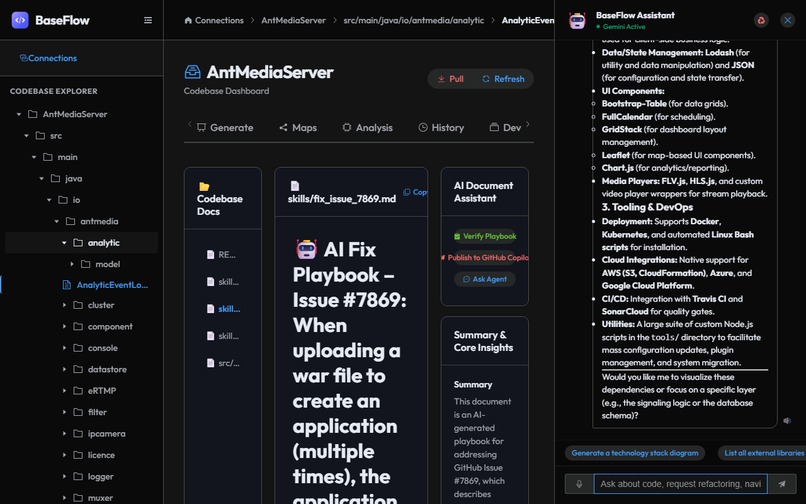
Task: Click the BaseFlow logo icon
Action: (20, 20)
